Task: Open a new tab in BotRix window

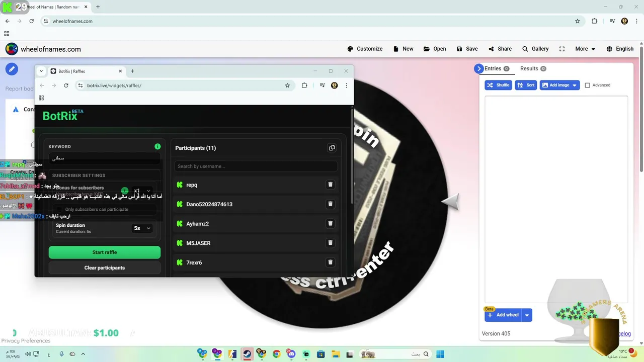Action: click(132, 71)
